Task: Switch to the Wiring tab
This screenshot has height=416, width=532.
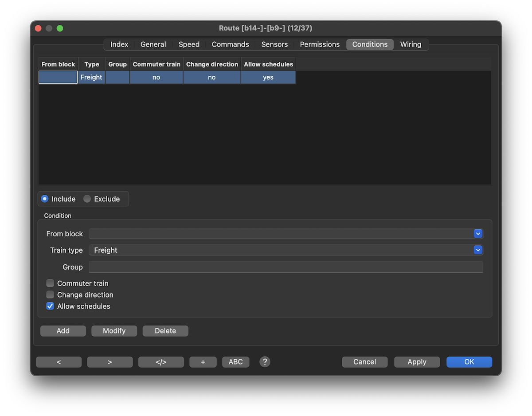Action: [x=411, y=44]
